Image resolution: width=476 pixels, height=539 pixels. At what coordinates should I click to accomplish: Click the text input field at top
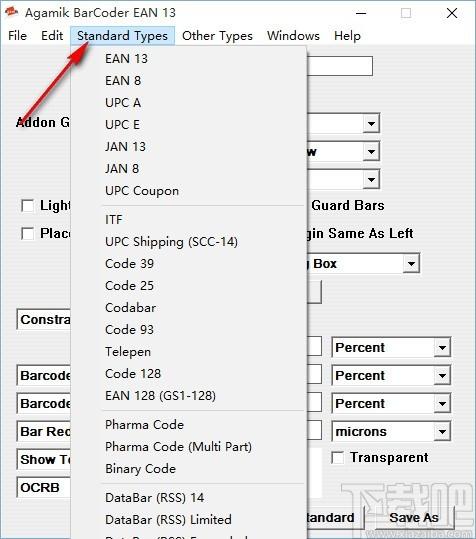point(339,66)
